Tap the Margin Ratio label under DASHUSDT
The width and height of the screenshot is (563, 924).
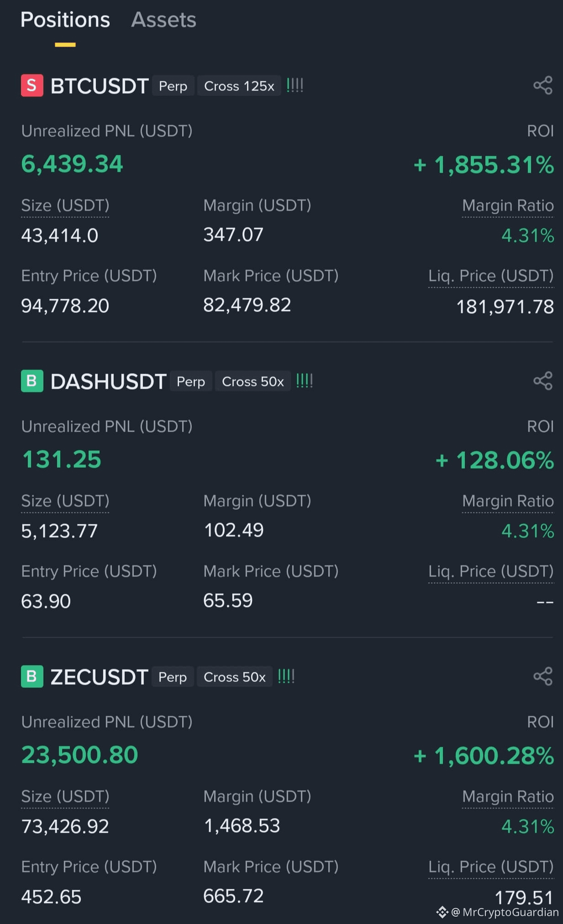pyautogui.click(x=508, y=501)
